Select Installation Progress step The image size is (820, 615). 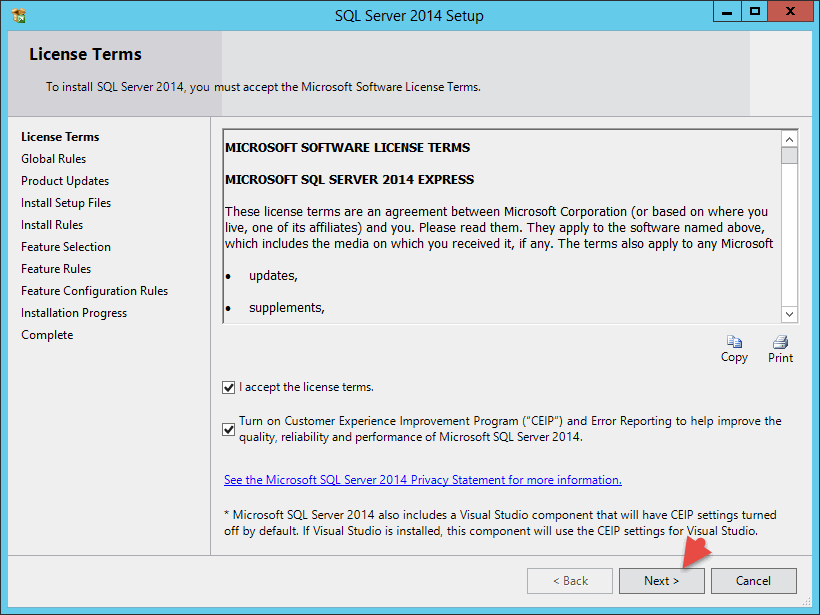pyautogui.click(x=74, y=313)
